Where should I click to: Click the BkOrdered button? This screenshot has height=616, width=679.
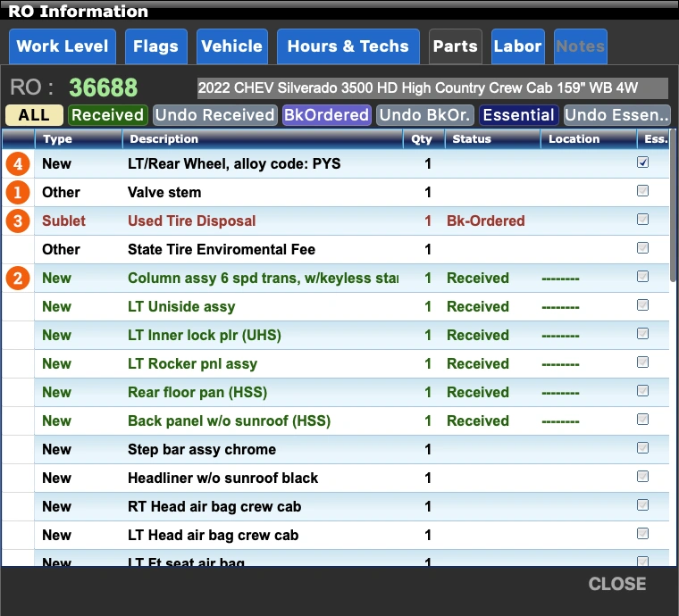pyautogui.click(x=326, y=115)
